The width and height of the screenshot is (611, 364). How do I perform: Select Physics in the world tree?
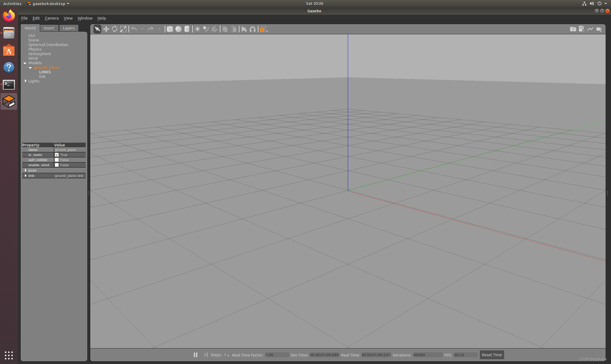pos(35,49)
